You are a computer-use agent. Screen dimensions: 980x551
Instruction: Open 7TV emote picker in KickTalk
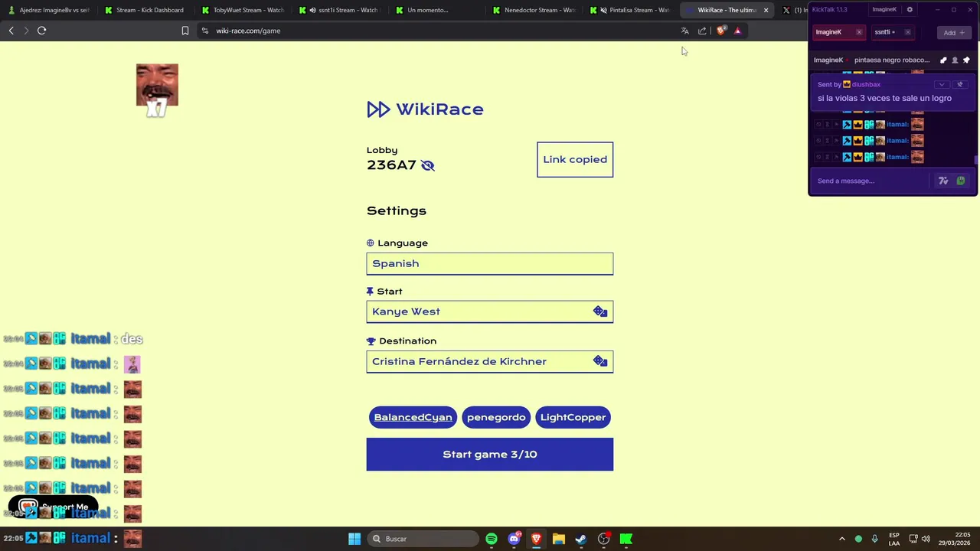click(x=943, y=181)
